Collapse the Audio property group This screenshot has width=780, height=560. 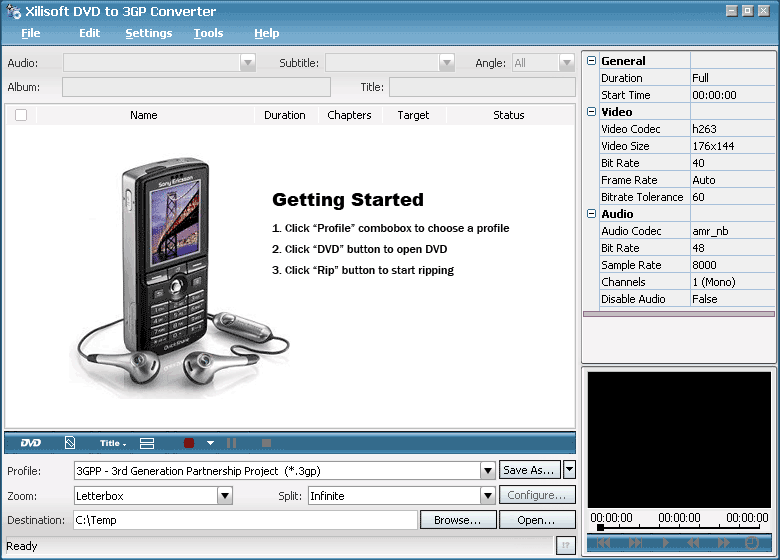pyautogui.click(x=591, y=213)
